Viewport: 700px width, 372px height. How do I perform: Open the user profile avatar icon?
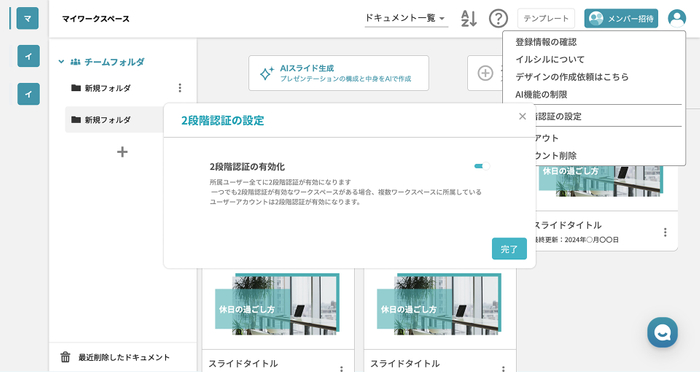pos(677,19)
